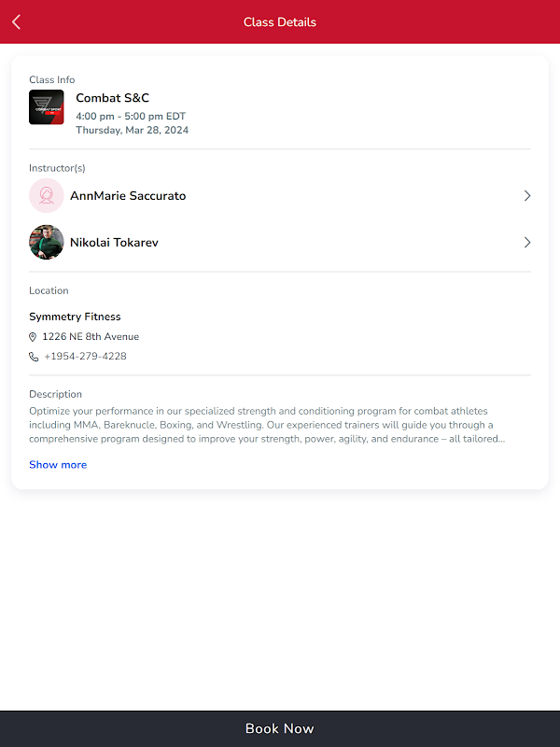The image size is (560, 747).
Task: Expand Nikolai Tokarev's chevron arrow
Action: pos(526,243)
